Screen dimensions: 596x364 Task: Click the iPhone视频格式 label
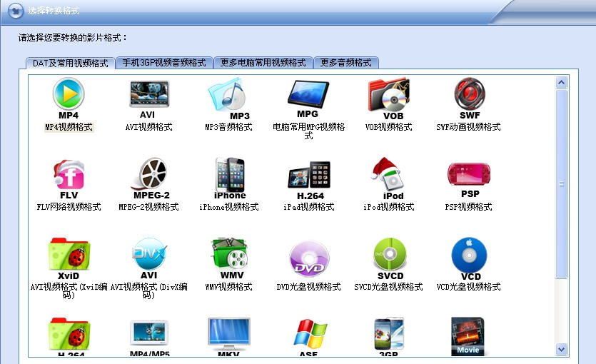click(x=229, y=207)
